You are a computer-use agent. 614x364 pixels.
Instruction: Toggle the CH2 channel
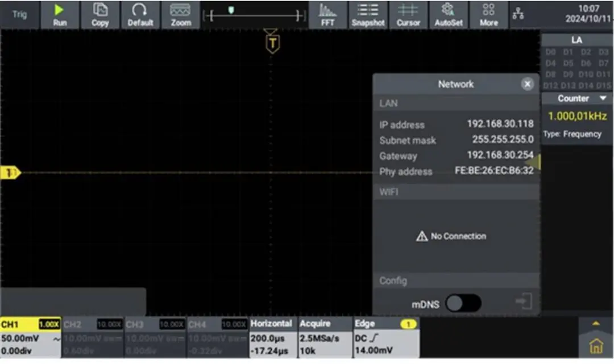(x=93, y=337)
